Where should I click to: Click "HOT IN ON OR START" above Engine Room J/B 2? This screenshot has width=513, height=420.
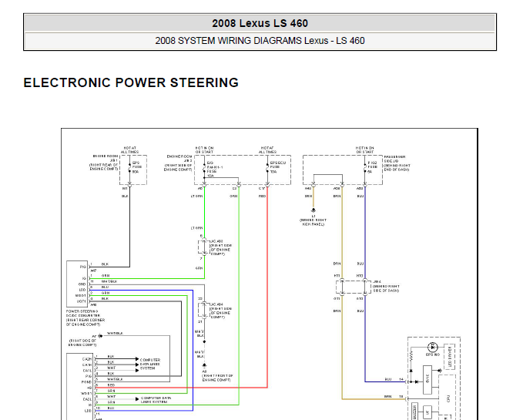[x=204, y=150]
